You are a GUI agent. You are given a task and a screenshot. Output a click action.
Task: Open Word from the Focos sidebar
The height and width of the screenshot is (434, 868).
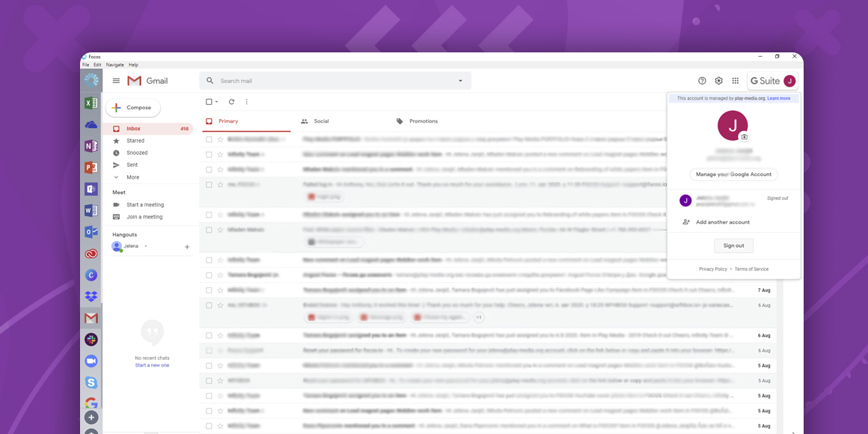click(91, 210)
